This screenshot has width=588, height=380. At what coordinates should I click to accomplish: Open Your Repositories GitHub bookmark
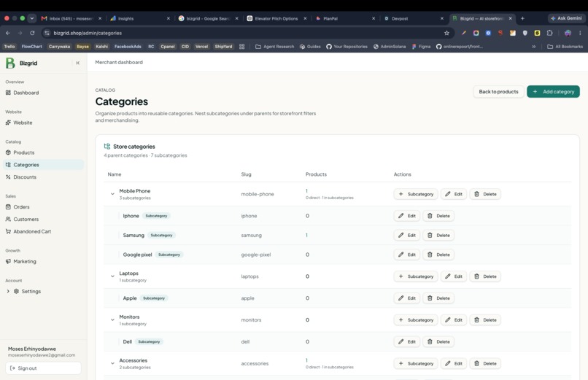click(347, 47)
